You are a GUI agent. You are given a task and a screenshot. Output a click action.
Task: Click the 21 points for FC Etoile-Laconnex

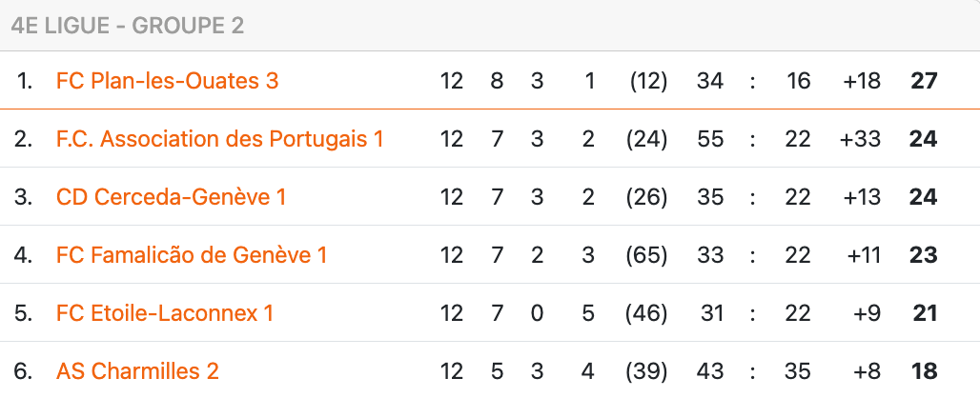pos(924,313)
